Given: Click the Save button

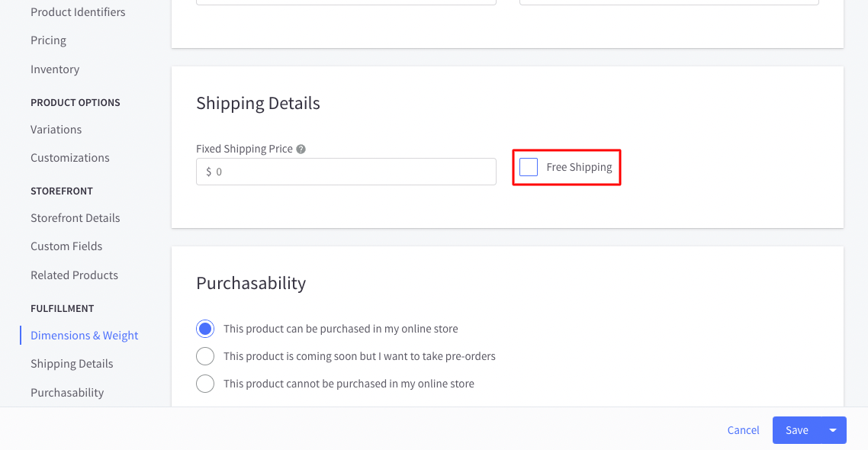Looking at the screenshot, I should (796, 430).
